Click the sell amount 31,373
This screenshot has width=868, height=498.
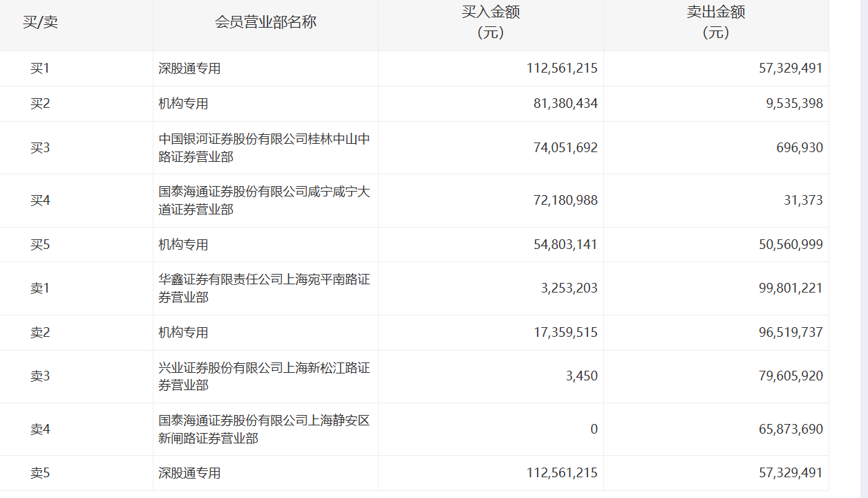click(x=803, y=201)
